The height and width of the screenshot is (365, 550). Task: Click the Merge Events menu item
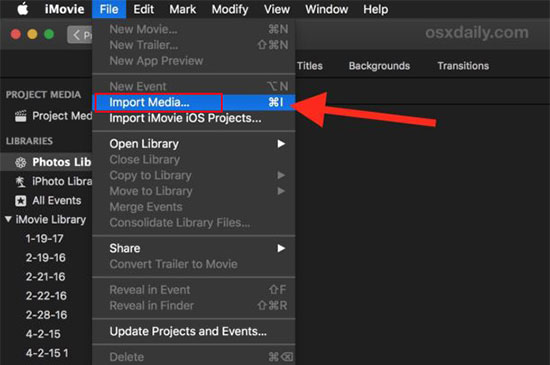click(x=194, y=207)
